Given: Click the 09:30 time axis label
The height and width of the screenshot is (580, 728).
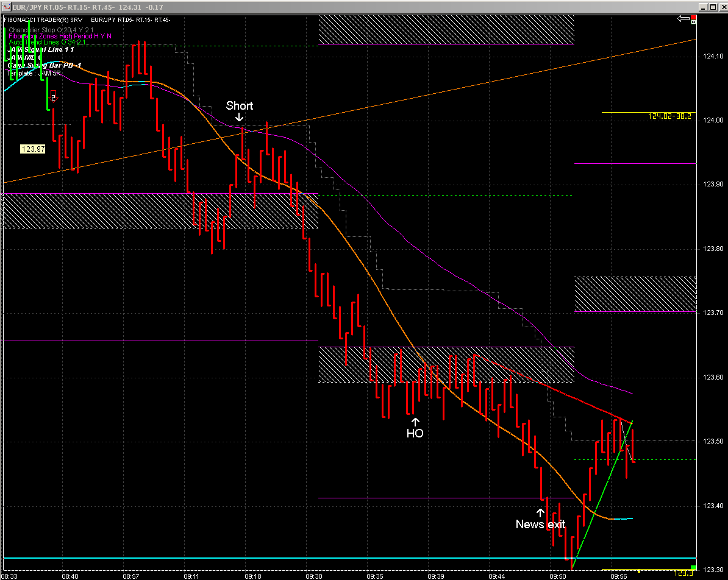Looking at the screenshot, I should point(314,576).
